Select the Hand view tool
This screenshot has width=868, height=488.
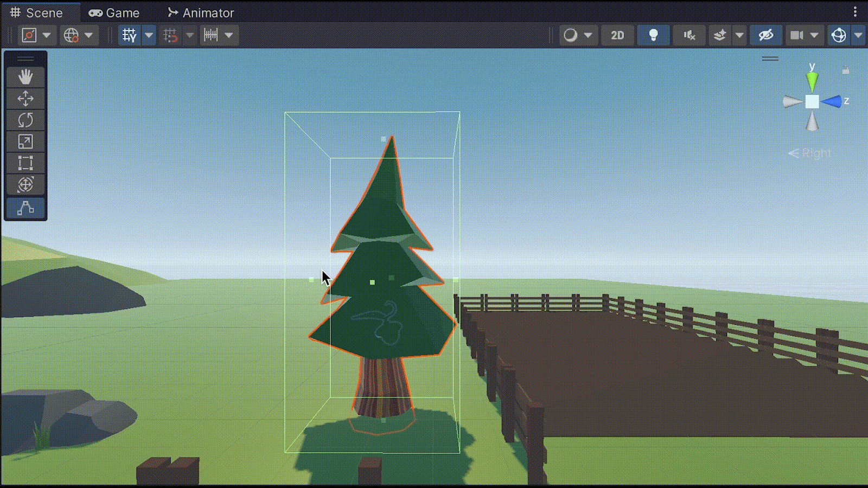coord(25,77)
